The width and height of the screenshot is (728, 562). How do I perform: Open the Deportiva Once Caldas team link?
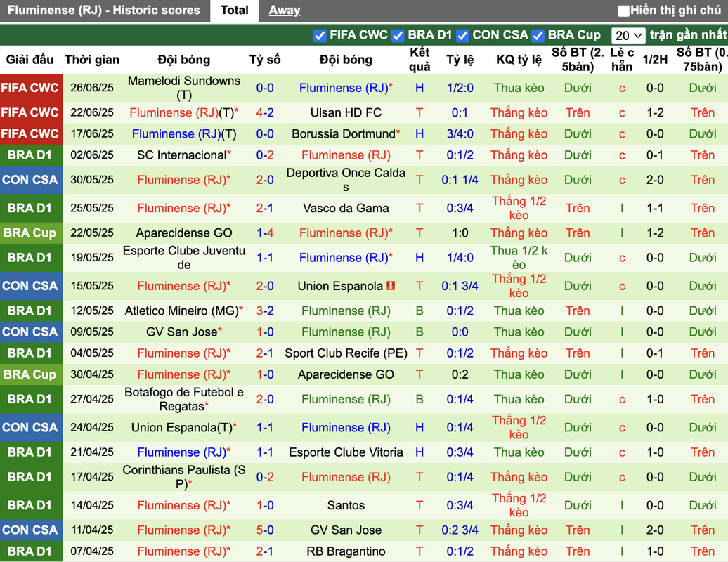[x=346, y=180]
